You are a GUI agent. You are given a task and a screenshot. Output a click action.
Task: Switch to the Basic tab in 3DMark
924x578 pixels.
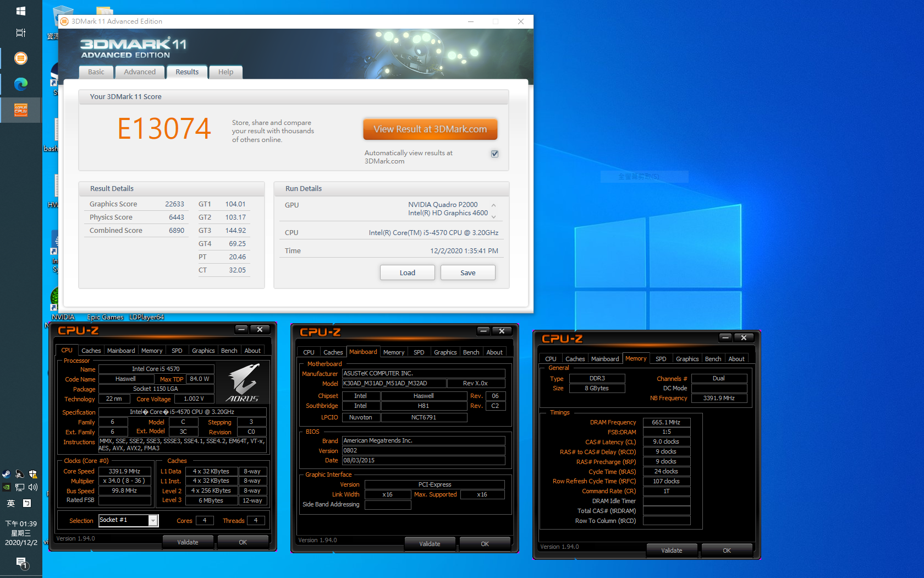(x=96, y=72)
